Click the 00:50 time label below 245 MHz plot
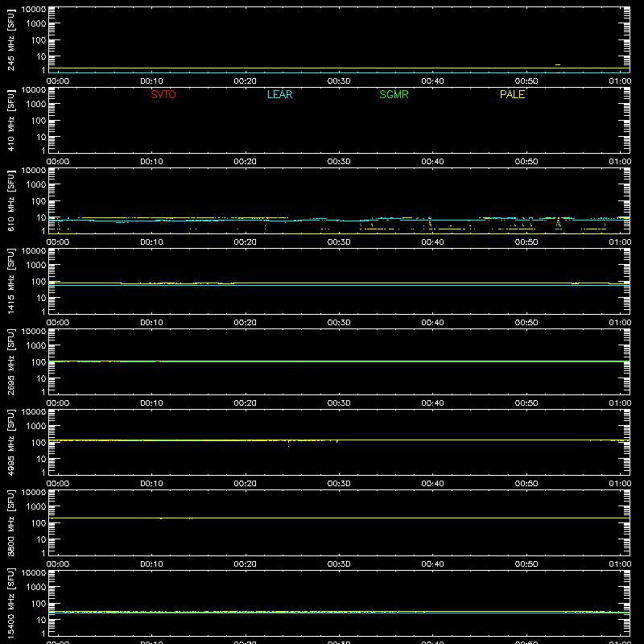This screenshot has width=644, height=644. point(526,81)
